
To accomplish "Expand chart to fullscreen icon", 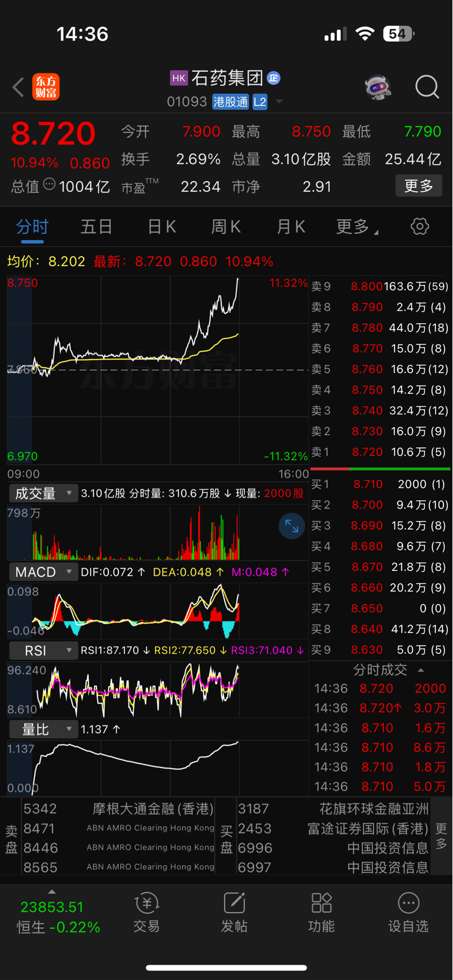I will pyautogui.click(x=292, y=526).
